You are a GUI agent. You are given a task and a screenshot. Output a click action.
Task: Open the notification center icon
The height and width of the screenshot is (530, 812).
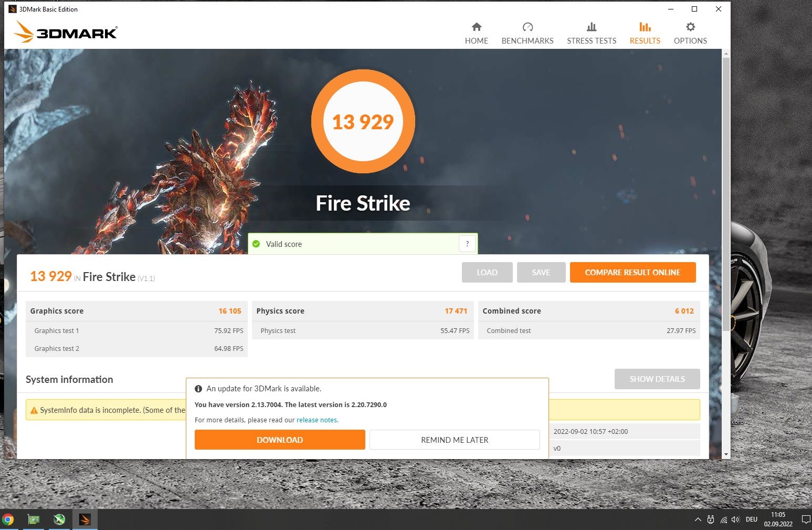tap(806, 519)
